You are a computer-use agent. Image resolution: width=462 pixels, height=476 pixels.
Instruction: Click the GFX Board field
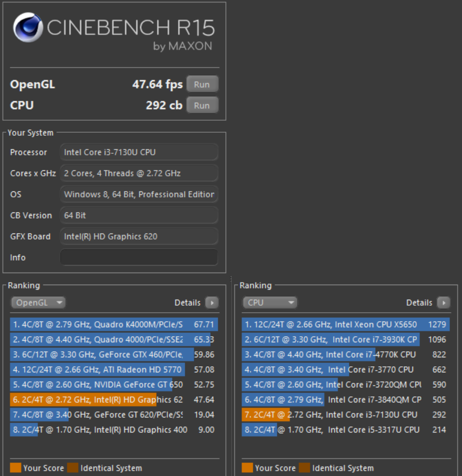139,236
